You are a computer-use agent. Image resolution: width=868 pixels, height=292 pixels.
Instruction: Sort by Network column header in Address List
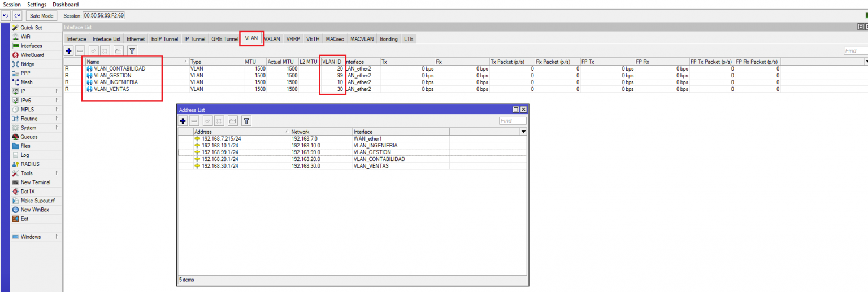[x=321, y=132]
